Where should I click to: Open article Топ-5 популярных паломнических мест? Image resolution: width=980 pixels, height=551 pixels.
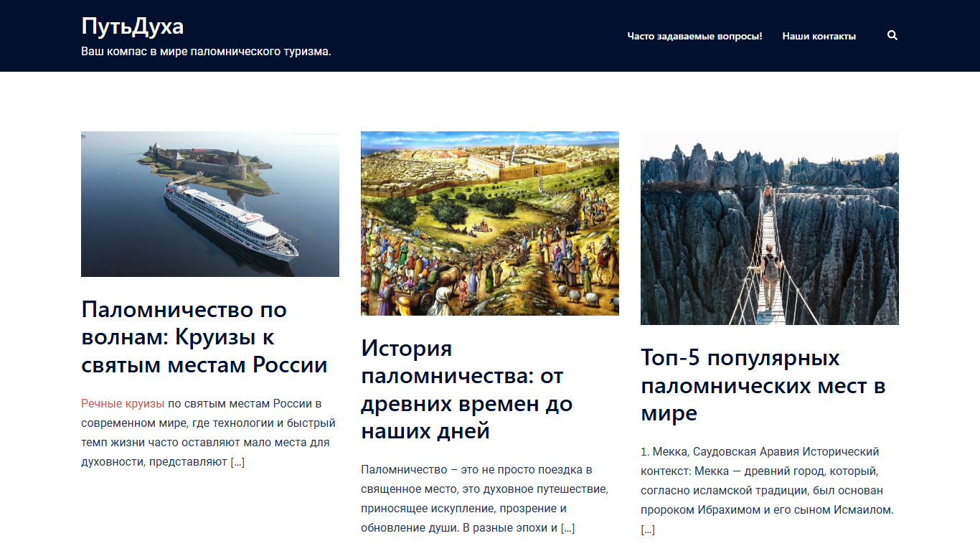763,386
